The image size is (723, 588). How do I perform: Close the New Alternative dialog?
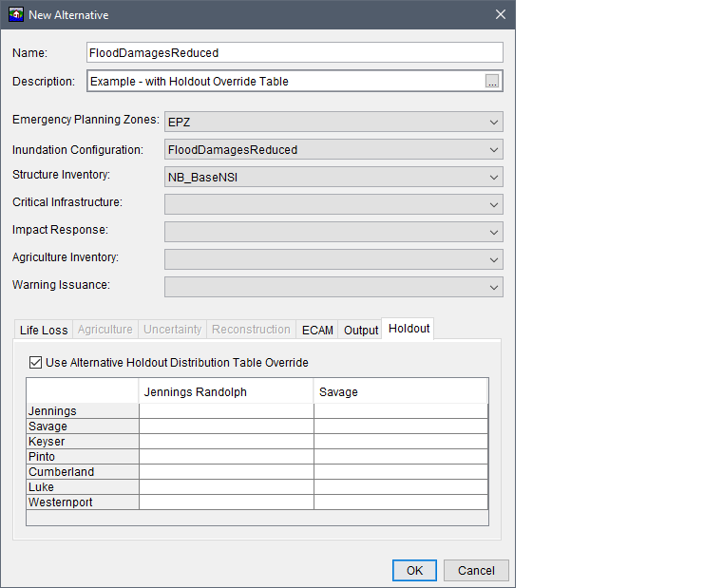point(501,14)
